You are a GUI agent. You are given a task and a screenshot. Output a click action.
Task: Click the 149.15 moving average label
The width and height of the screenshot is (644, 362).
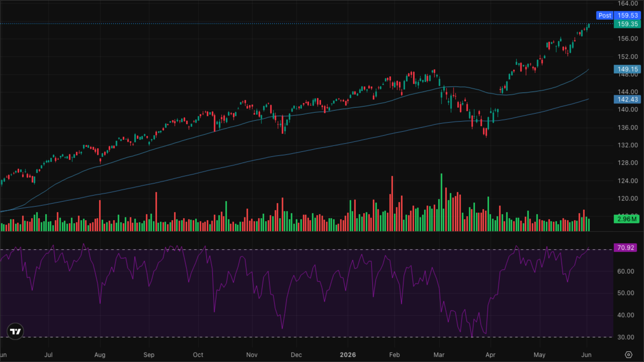point(627,69)
